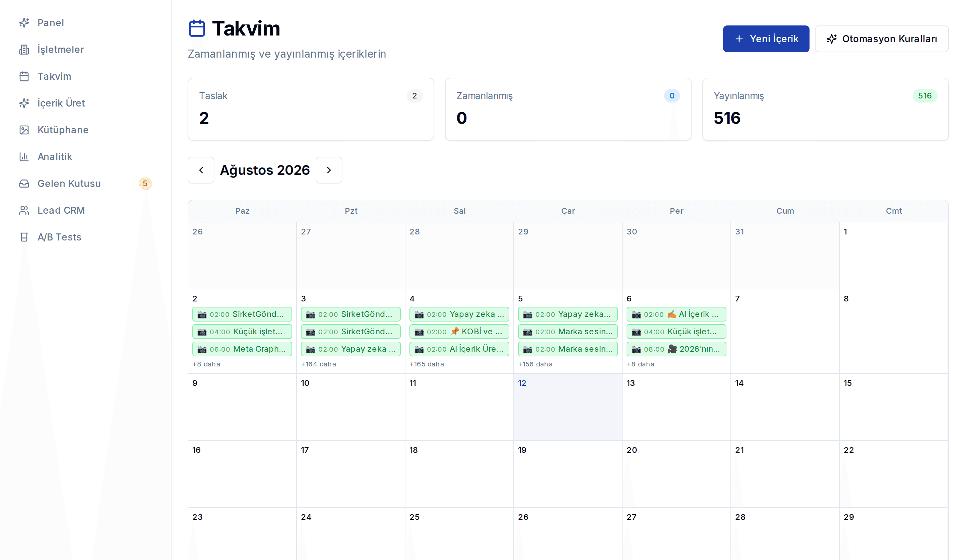Screen dimensions: 965x560
Task: Expand +8 daha on August 6
Action: click(641, 364)
